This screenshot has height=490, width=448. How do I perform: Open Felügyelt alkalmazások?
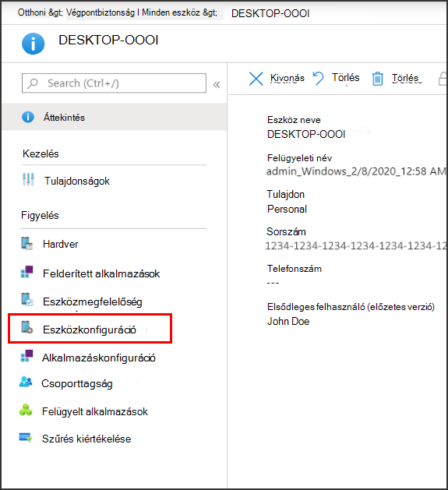pos(95,411)
